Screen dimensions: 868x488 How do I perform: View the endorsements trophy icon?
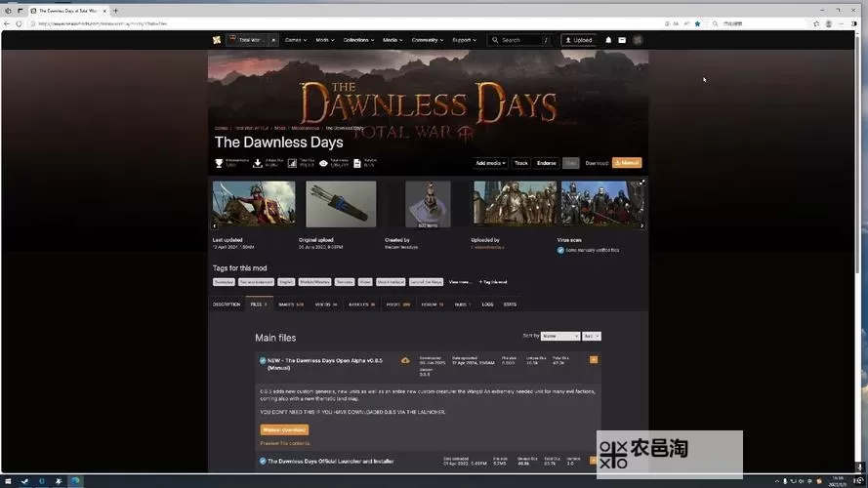coord(219,163)
